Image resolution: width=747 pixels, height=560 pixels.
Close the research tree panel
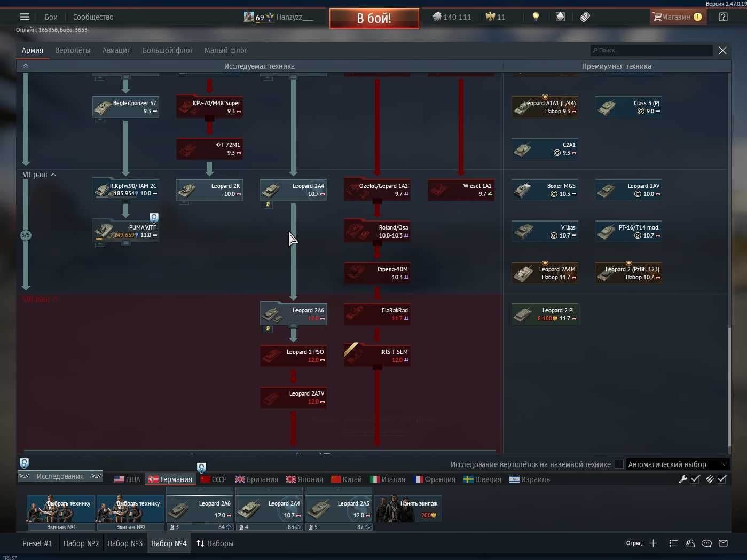coord(722,50)
